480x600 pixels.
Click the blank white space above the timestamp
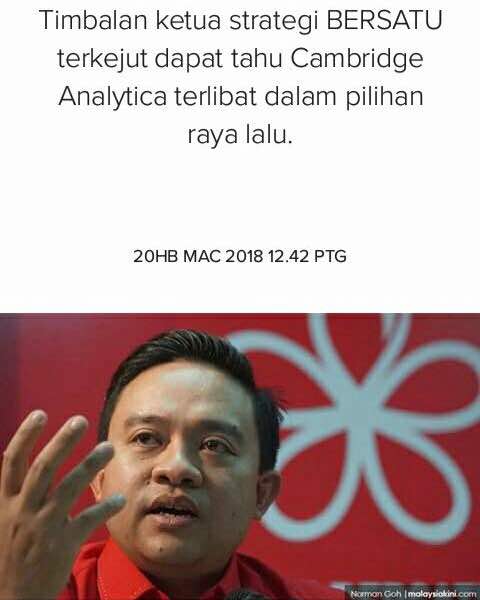(240, 199)
